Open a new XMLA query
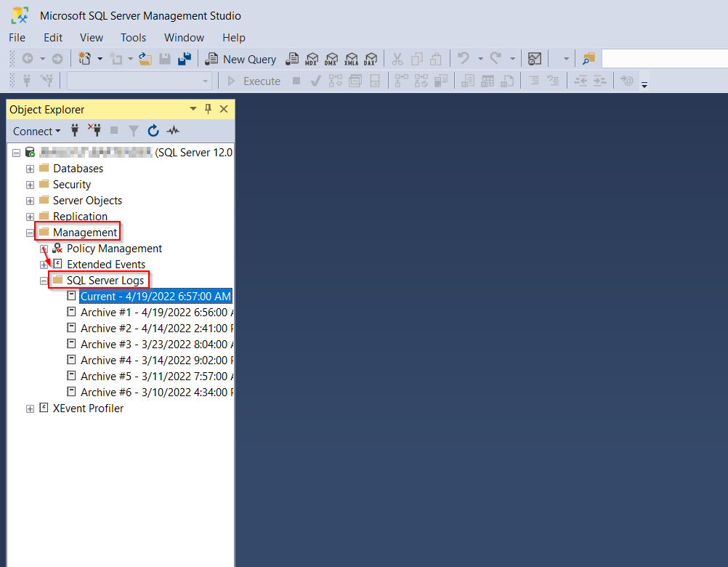728x567 pixels. [351, 59]
